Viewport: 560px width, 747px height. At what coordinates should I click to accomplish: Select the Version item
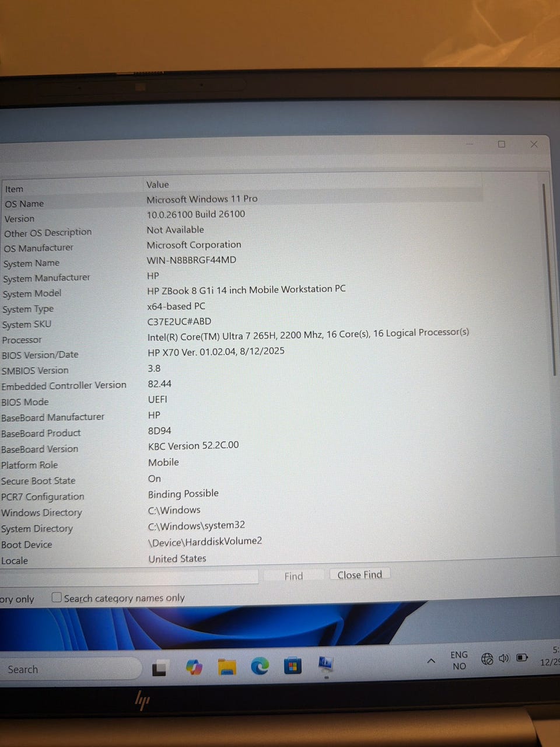tap(19, 219)
